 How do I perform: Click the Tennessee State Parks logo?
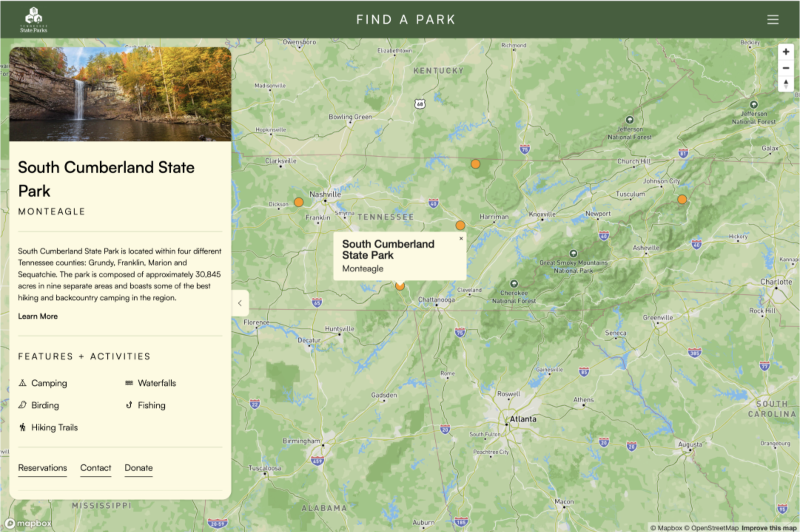[33, 20]
